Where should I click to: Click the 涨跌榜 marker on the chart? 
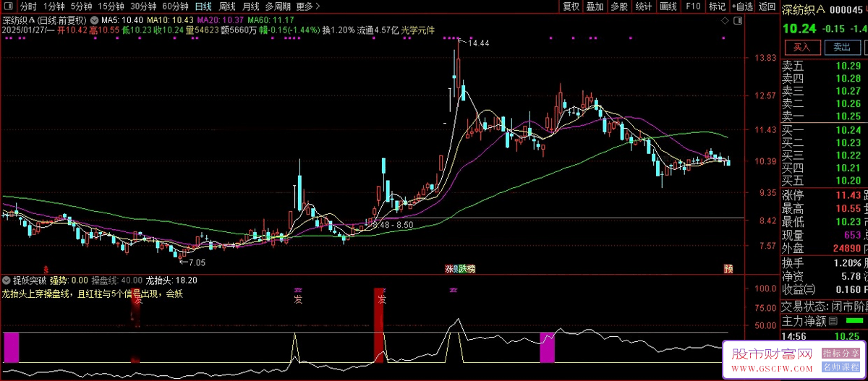click(x=460, y=269)
